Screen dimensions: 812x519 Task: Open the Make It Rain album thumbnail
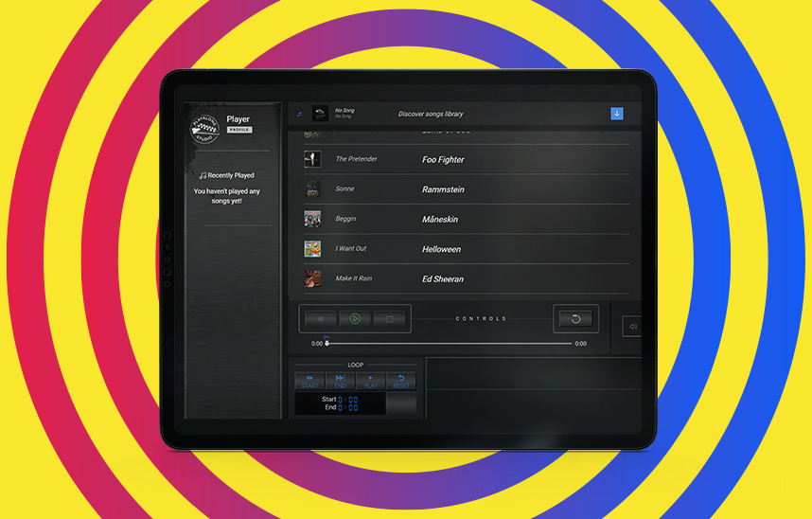312,278
